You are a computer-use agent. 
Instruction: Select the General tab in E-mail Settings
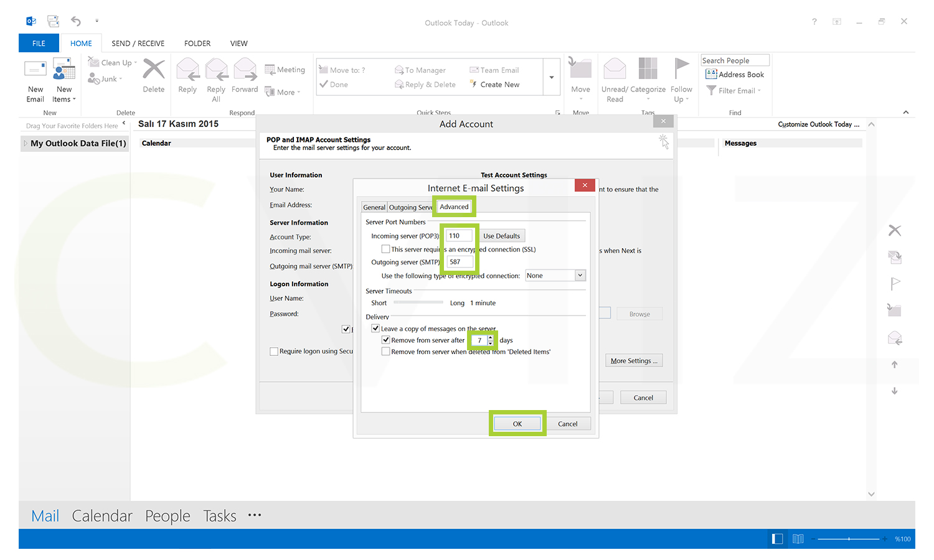[x=374, y=207]
